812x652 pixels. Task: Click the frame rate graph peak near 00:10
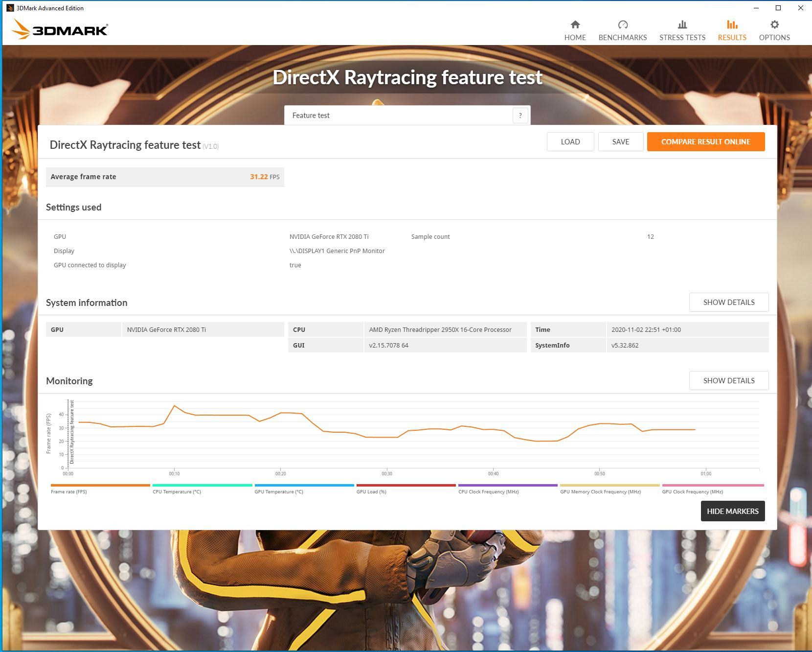(174, 406)
